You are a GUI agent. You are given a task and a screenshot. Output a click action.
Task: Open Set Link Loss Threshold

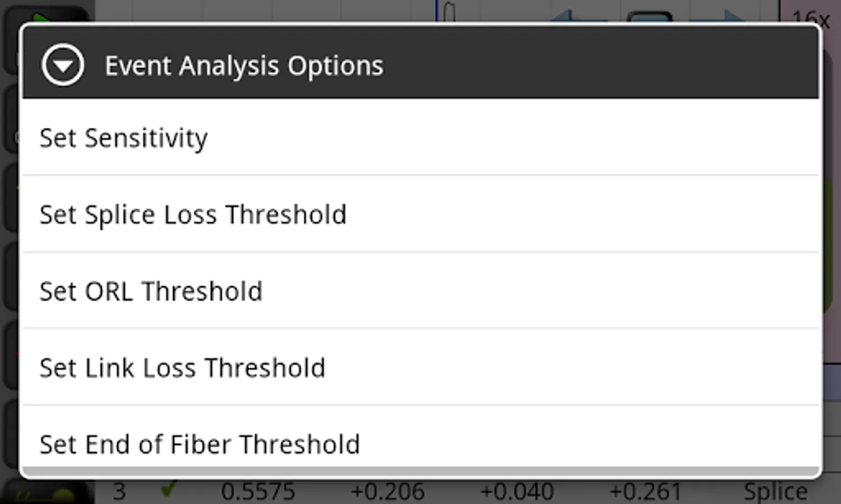click(x=420, y=368)
